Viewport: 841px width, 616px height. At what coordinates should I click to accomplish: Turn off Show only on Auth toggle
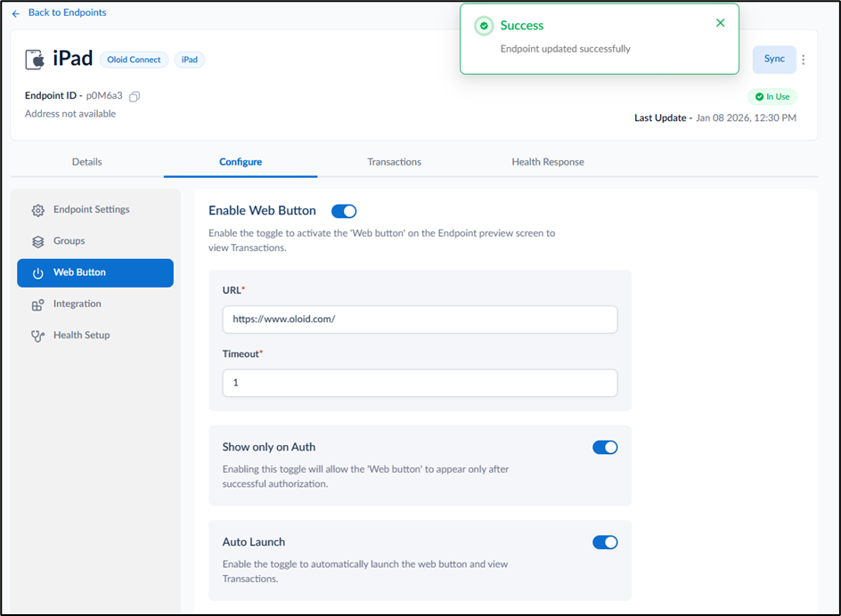605,447
